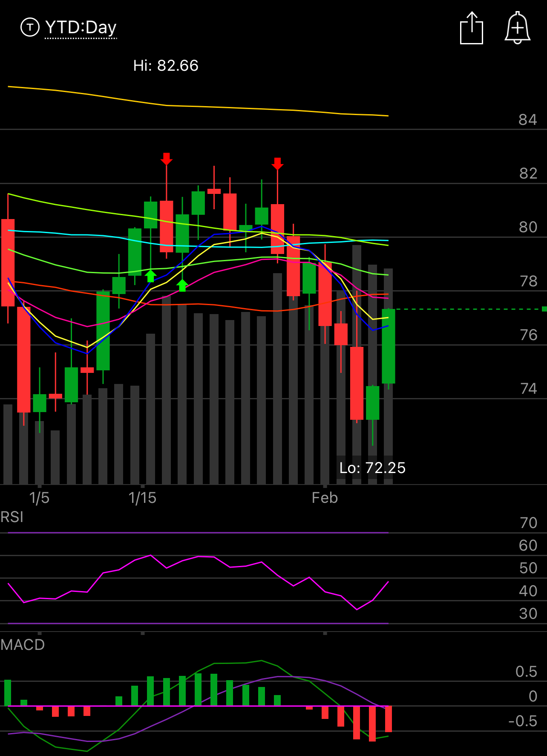Screen dimensions: 547x756
Task: Tap the 74 price axis label
Action: (528, 389)
